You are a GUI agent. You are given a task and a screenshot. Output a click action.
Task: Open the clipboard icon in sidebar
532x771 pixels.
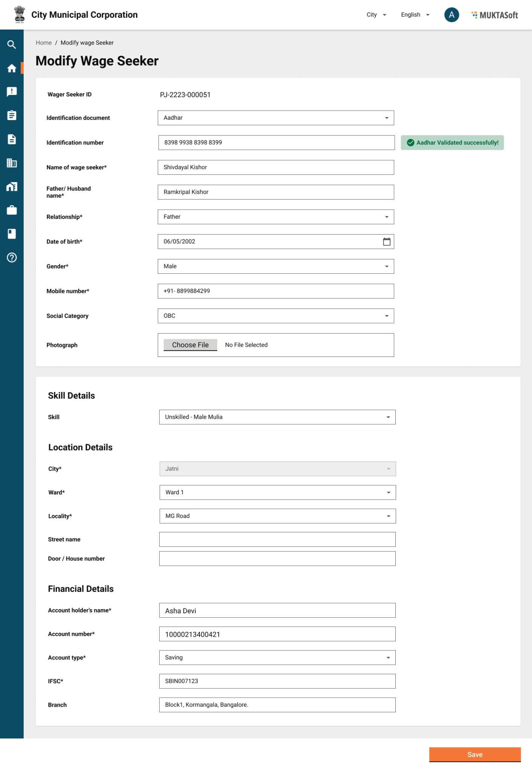[12, 115]
